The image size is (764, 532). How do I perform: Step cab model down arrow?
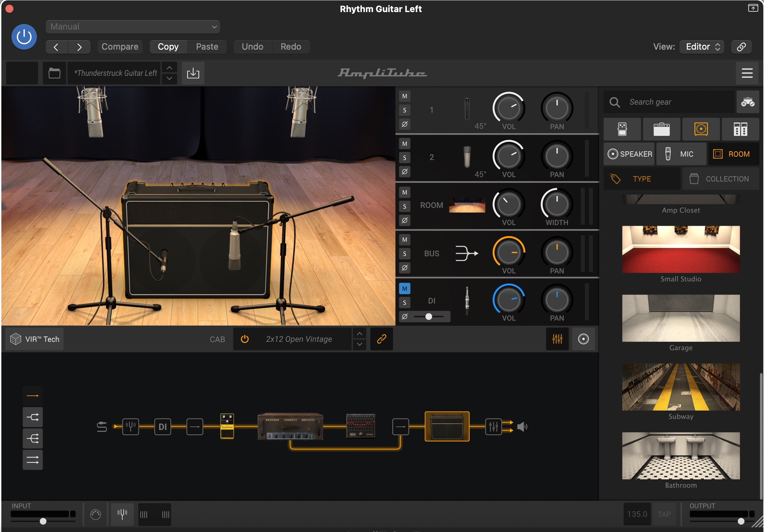click(x=360, y=344)
